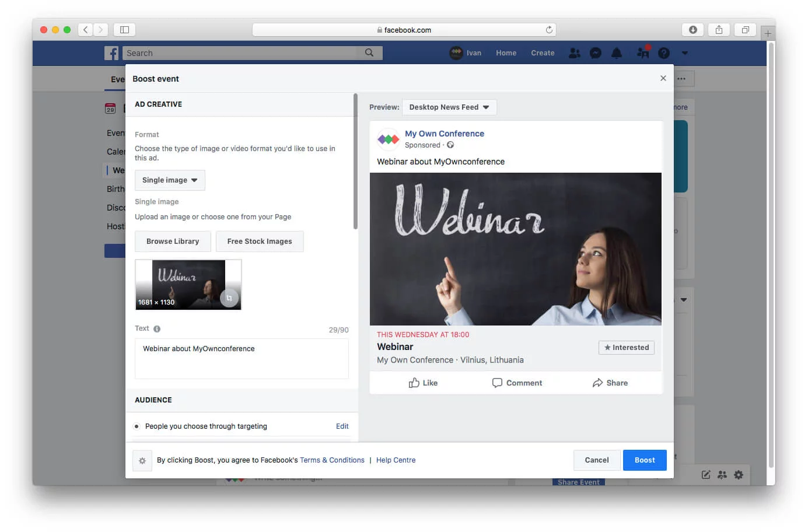Click the search magnifier icon
The width and height of the screenshot is (808, 532).
click(x=369, y=52)
